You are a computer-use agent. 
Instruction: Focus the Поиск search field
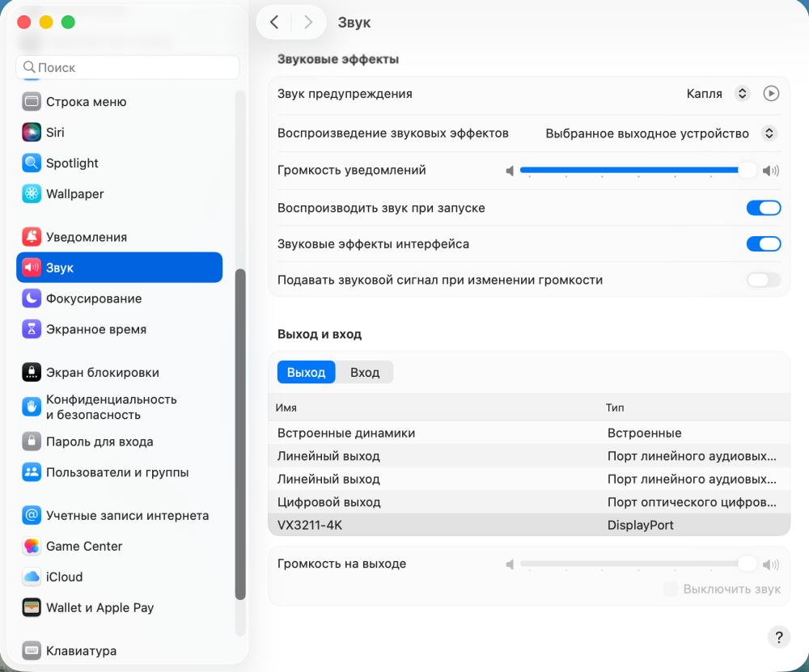(128, 68)
